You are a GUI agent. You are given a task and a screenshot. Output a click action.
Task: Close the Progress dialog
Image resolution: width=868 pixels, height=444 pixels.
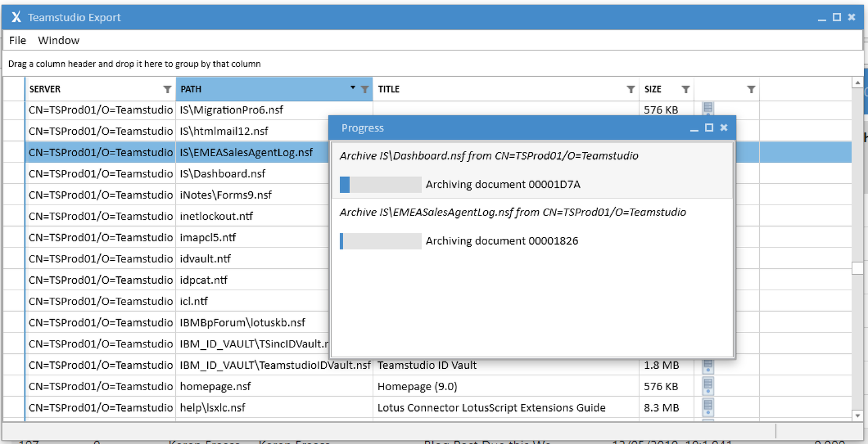pyautogui.click(x=723, y=128)
